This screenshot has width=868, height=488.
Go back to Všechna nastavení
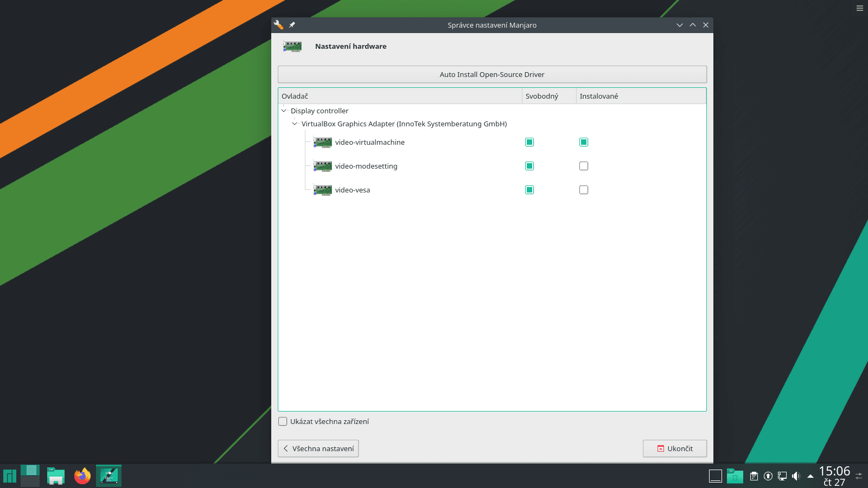pos(318,448)
